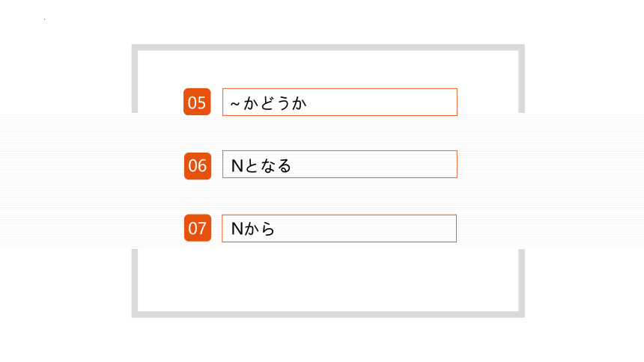Click the ら character in Nから
Image resolution: width=644 pixels, height=362 pixels.
click(x=268, y=229)
